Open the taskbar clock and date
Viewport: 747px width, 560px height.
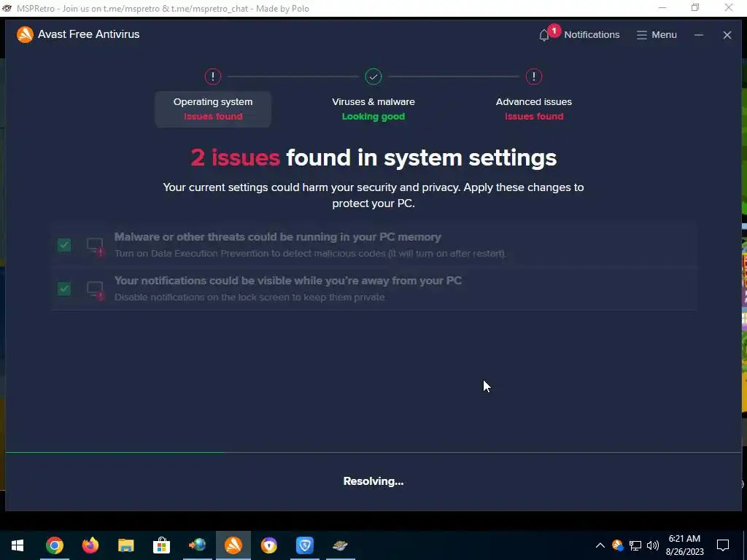coord(684,545)
